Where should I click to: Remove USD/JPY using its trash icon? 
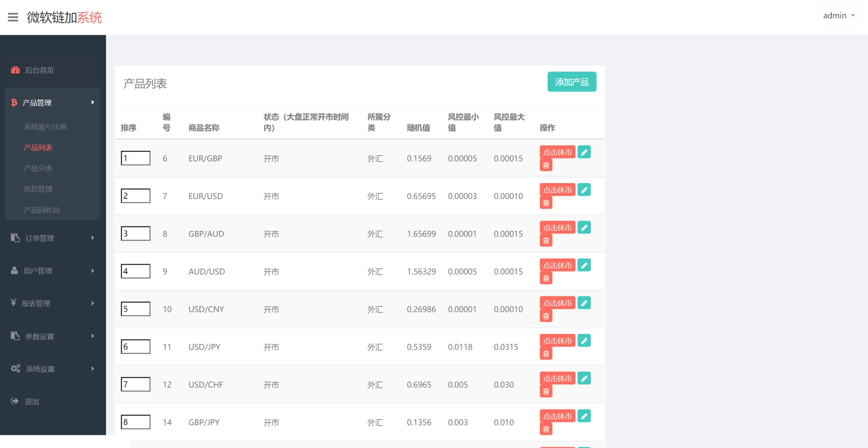coord(546,354)
